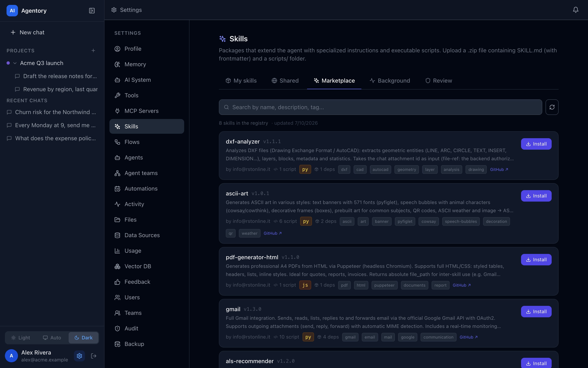The image size is (588, 368).
Task: Click the 'autocad' tag on dxf-analyzer
Action: (x=380, y=169)
